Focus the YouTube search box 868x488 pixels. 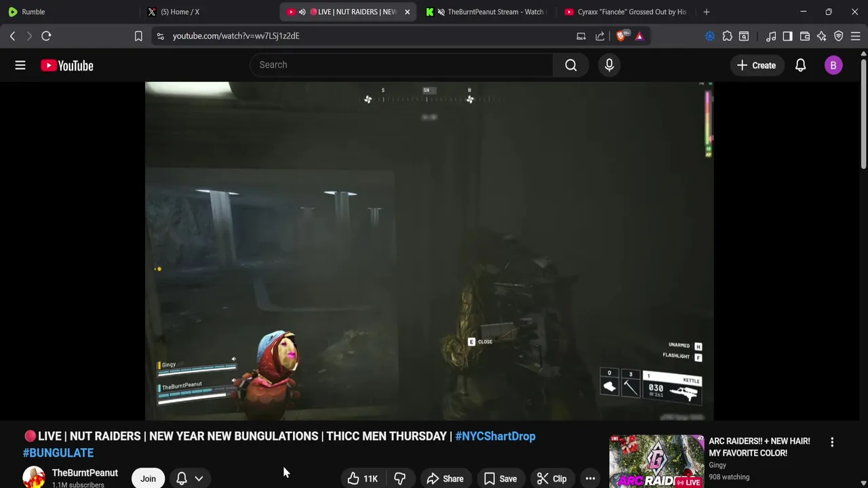point(401,65)
